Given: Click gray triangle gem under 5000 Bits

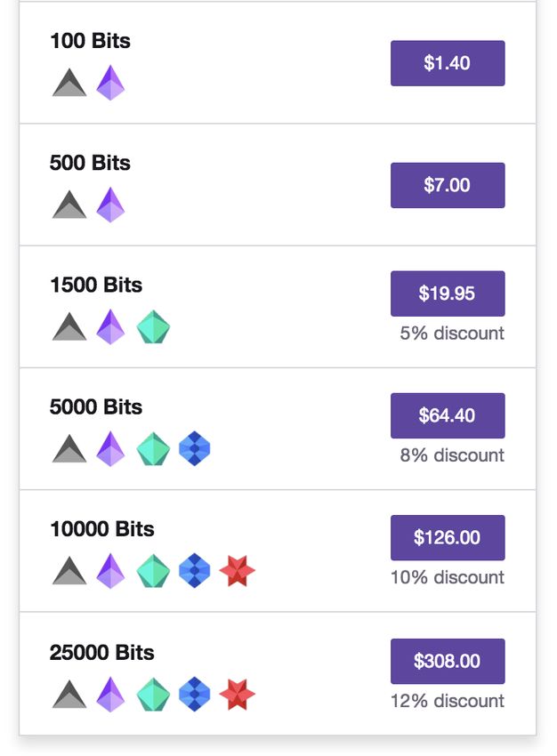Looking at the screenshot, I should [69, 448].
